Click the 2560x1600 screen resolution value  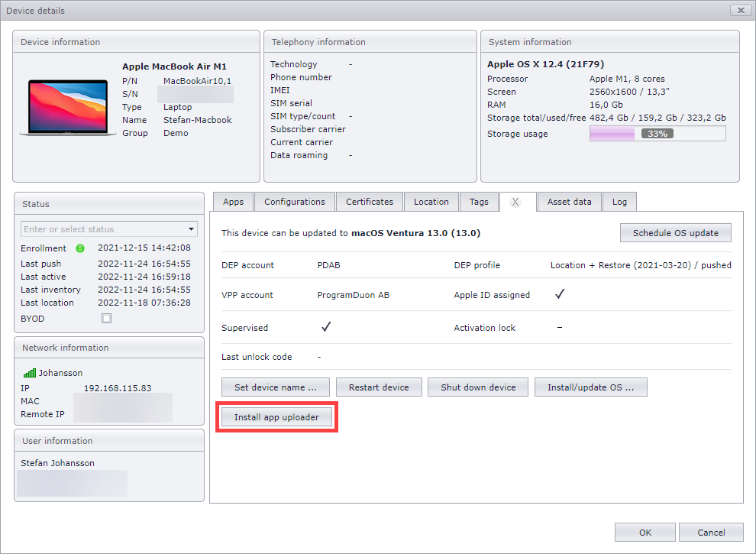tap(629, 92)
